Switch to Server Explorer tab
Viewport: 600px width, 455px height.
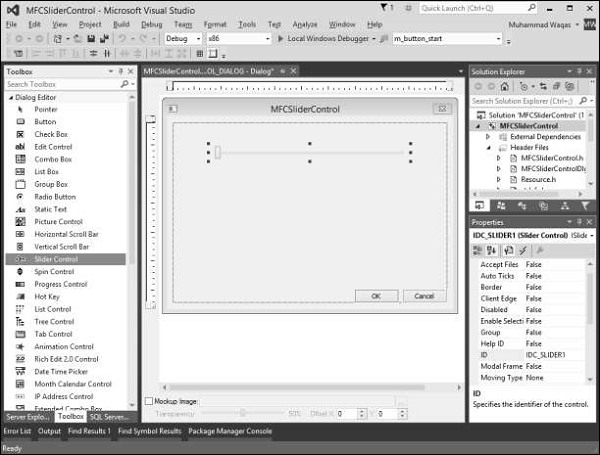27,417
